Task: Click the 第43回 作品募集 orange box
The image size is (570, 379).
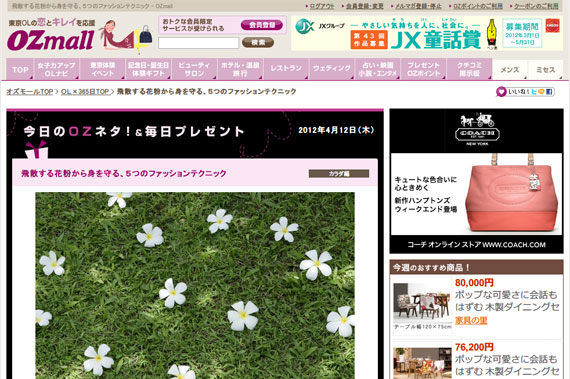Action: [369, 40]
